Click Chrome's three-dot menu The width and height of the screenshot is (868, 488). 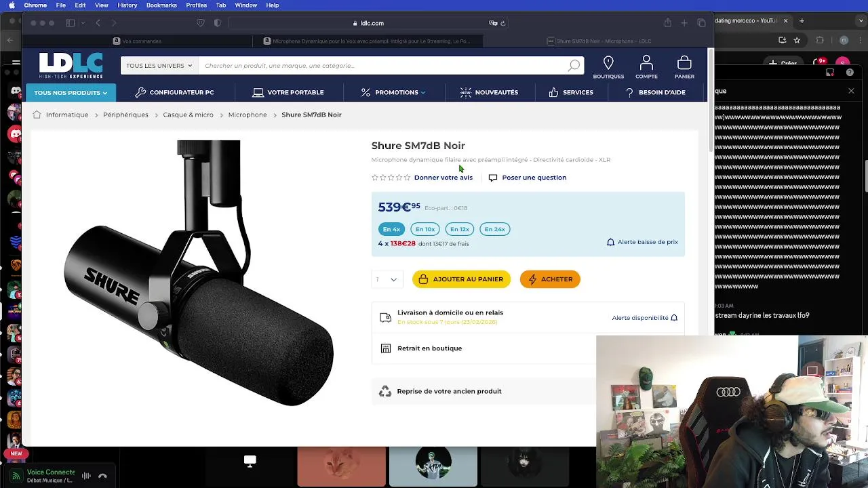coord(860,40)
